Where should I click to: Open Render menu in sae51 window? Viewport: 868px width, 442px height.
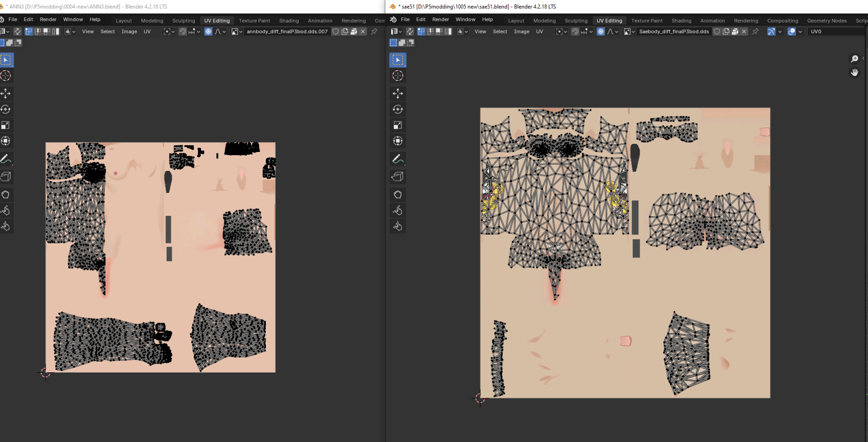point(440,19)
